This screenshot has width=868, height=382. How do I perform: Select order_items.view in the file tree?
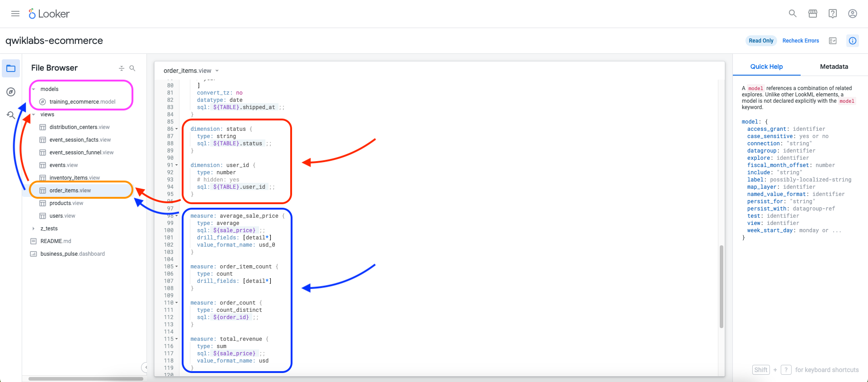70,191
